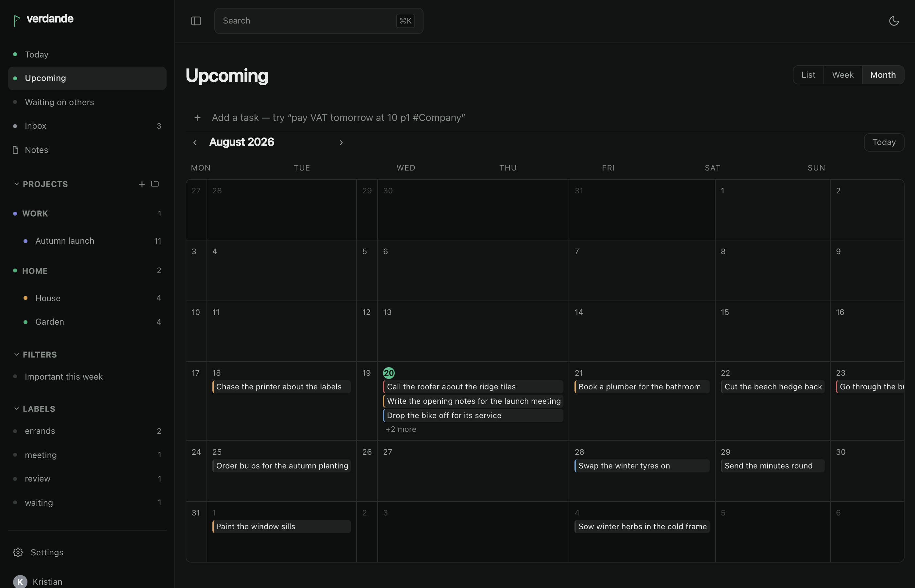The height and width of the screenshot is (588, 915).
Task: Collapse the PROJECTS section
Action: [x=16, y=184]
